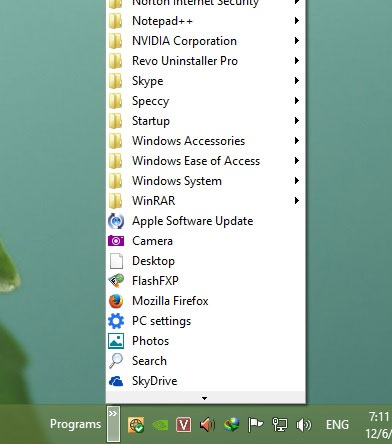Click the Windows System folder icon
Viewport: 392px width, 444px height.
(115, 181)
